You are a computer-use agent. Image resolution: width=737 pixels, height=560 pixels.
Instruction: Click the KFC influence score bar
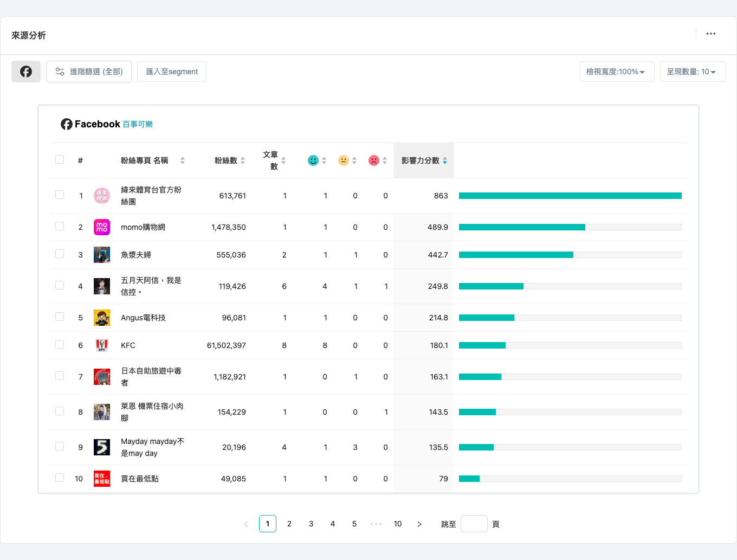tap(570, 345)
